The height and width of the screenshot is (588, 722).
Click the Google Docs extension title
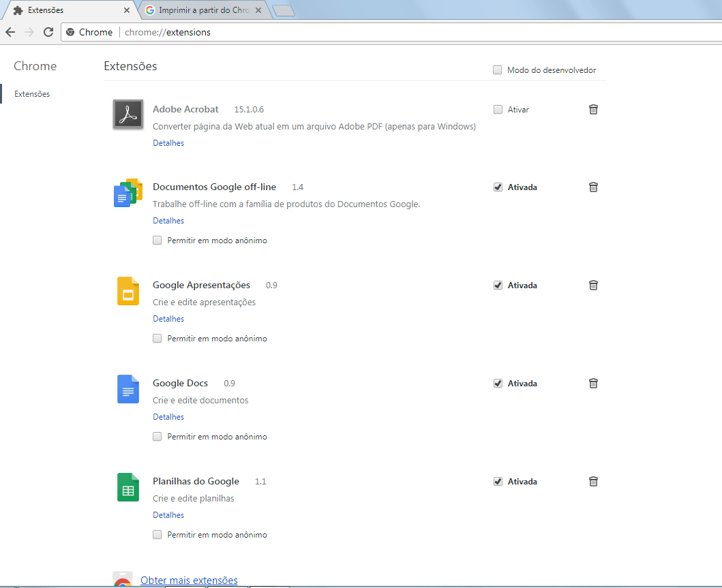[x=181, y=384]
